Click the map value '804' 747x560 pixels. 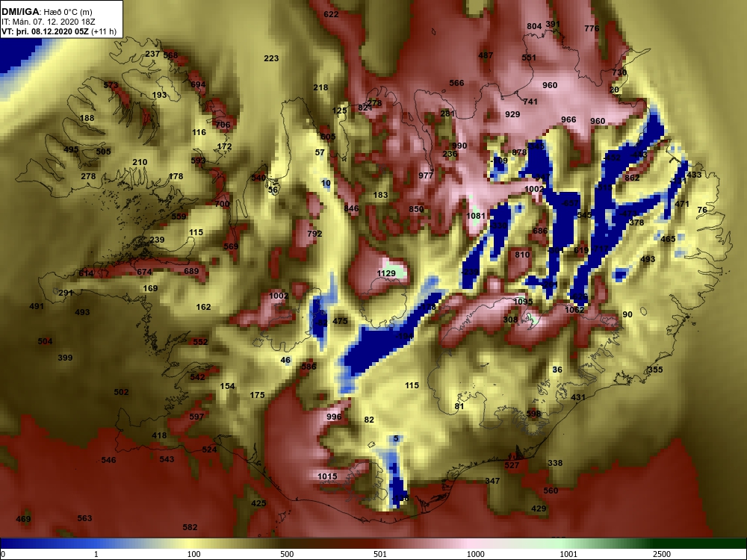pos(534,26)
